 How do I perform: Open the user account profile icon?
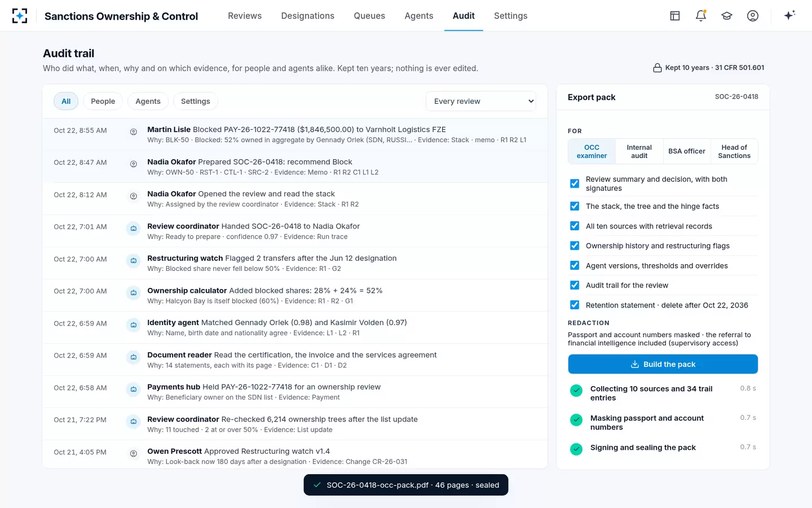(x=753, y=16)
